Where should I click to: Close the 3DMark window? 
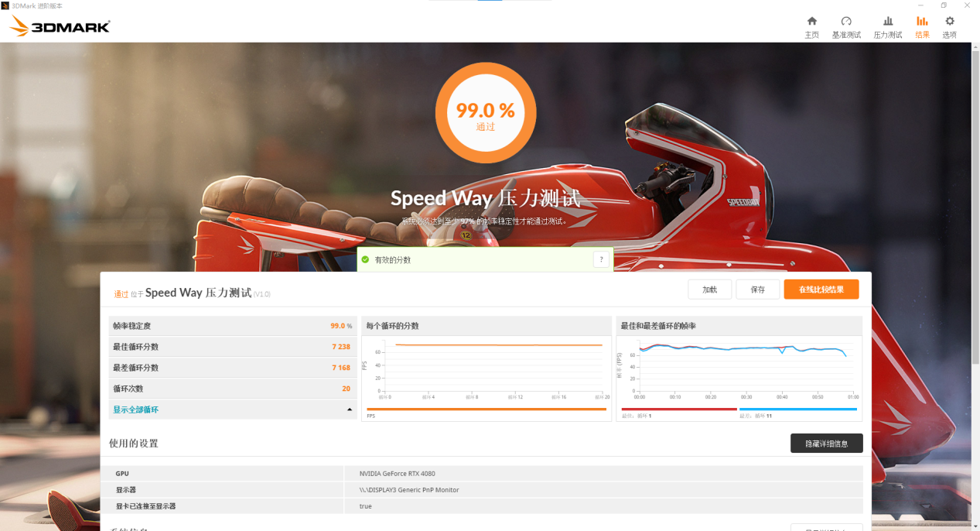967,5
